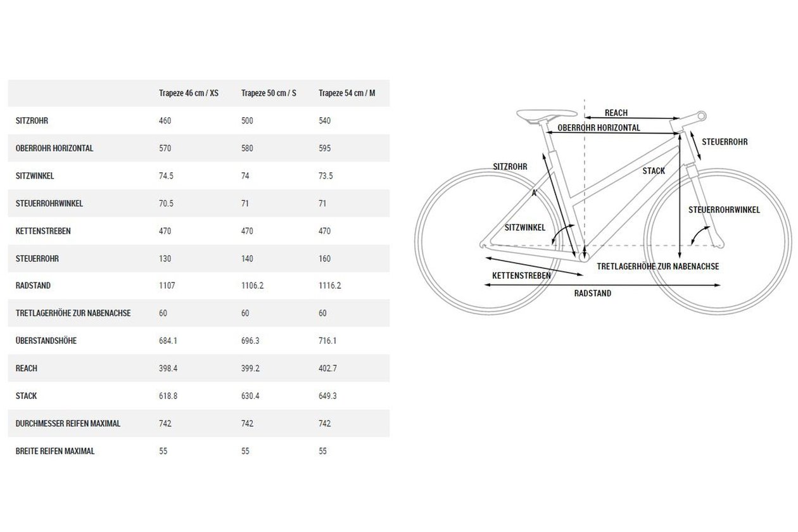Select the STACK value 630.4
The height and width of the screenshot is (532, 798).
pyautogui.click(x=251, y=396)
